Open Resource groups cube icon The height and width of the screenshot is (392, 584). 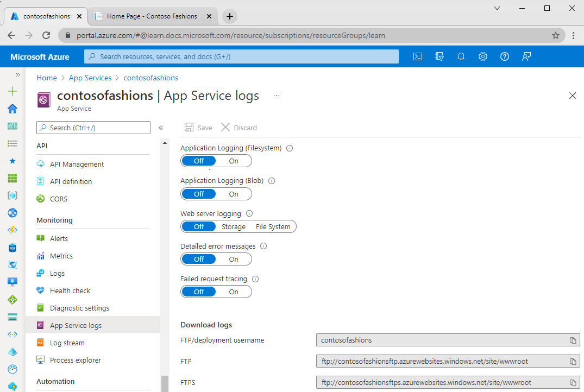(x=12, y=195)
